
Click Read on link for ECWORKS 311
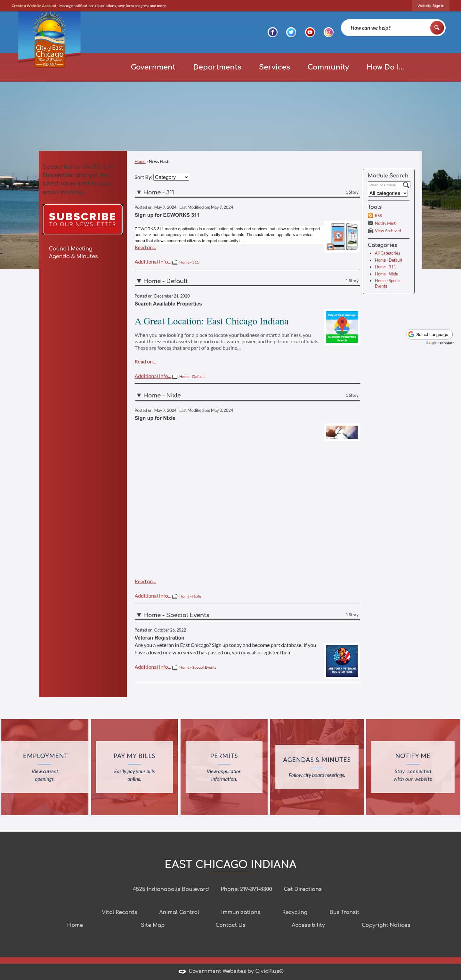pyautogui.click(x=145, y=248)
